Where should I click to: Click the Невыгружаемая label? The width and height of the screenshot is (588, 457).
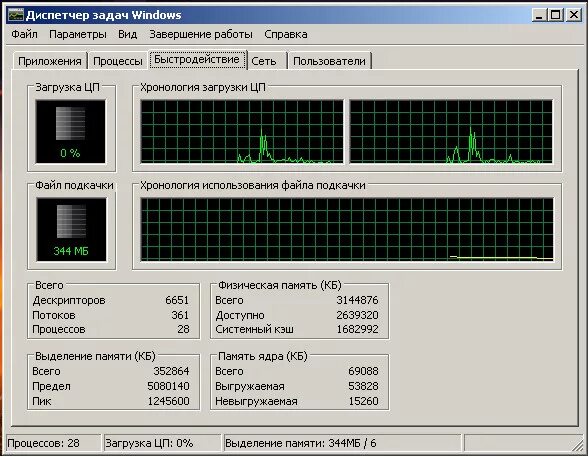tap(256, 402)
